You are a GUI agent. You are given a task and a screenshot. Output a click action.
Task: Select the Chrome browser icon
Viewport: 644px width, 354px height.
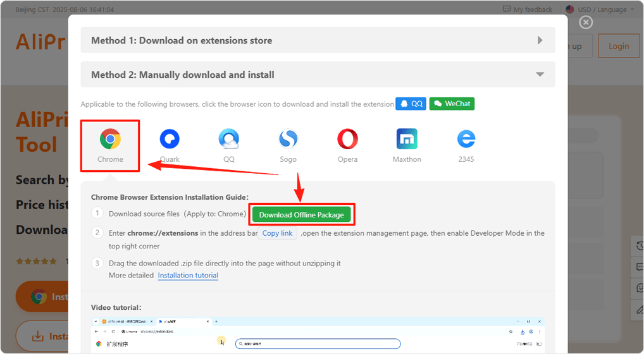(110, 140)
